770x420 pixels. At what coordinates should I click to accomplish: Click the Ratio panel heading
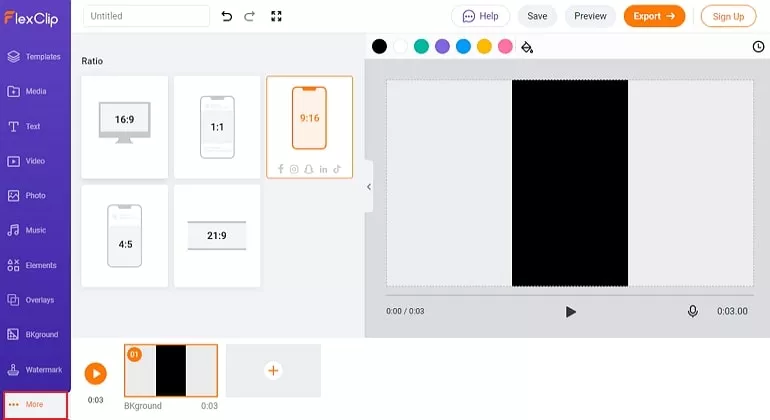(x=92, y=61)
